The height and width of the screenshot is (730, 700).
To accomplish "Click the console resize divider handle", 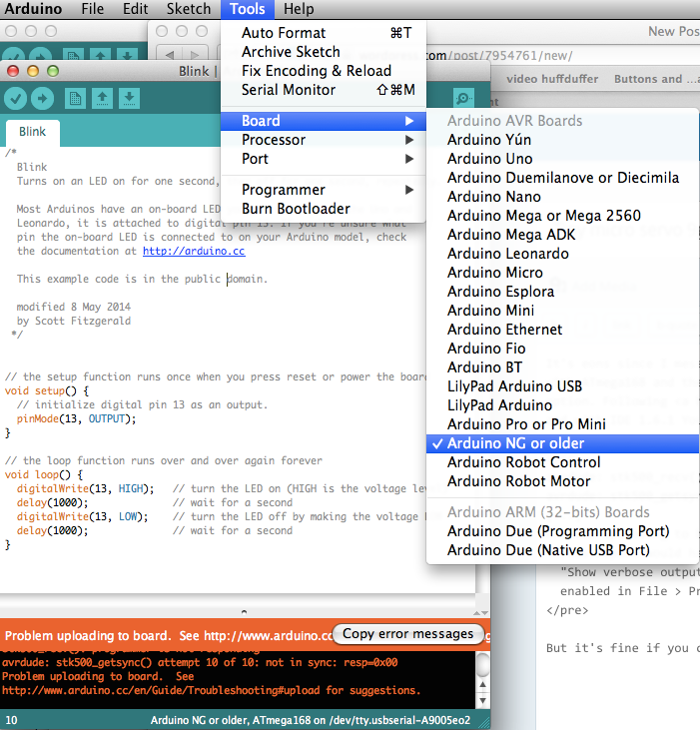I will click(x=245, y=612).
